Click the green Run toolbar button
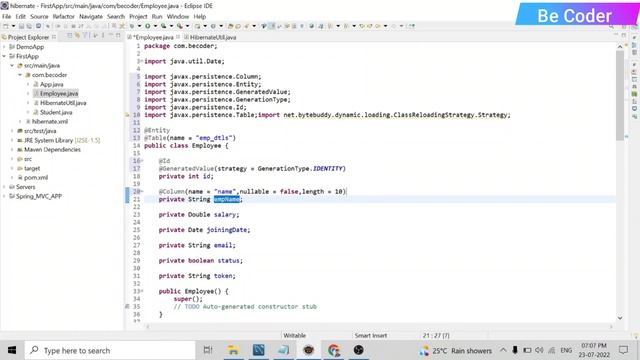This screenshot has width=640, height=360. click(147, 26)
